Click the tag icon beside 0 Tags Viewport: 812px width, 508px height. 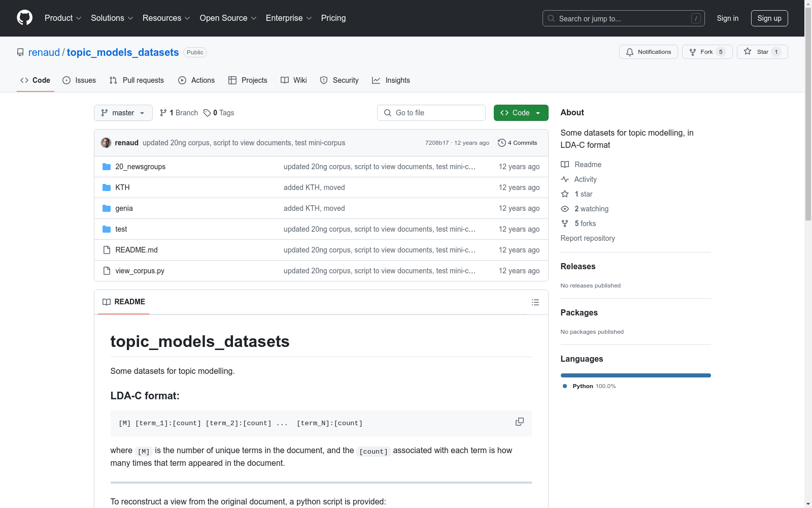click(x=207, y=113)
